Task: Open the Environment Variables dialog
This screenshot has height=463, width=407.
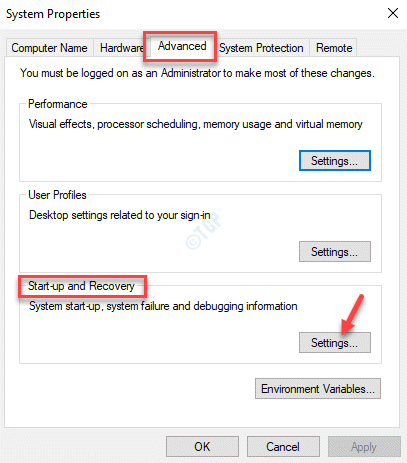Action: click(x=318, y=389)
